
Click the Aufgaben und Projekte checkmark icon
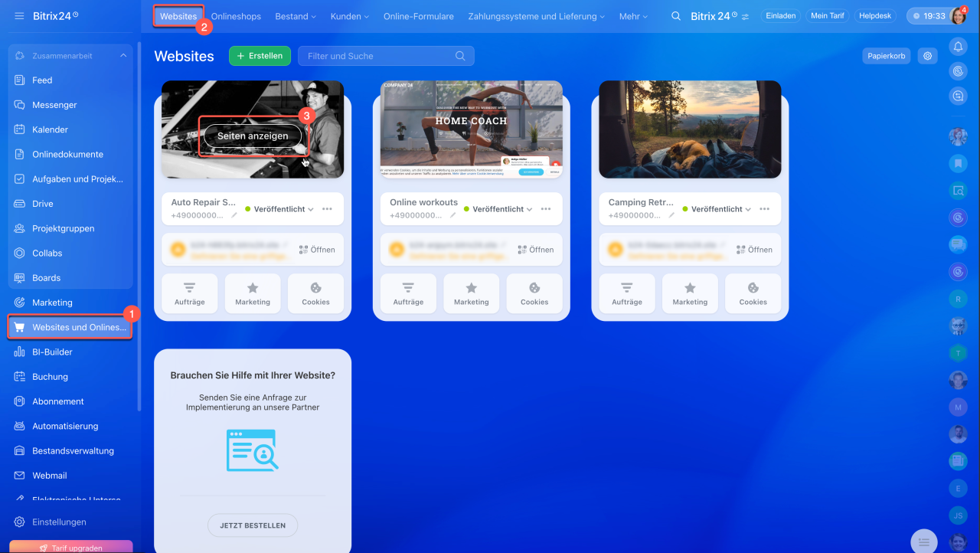pos(20,179)
